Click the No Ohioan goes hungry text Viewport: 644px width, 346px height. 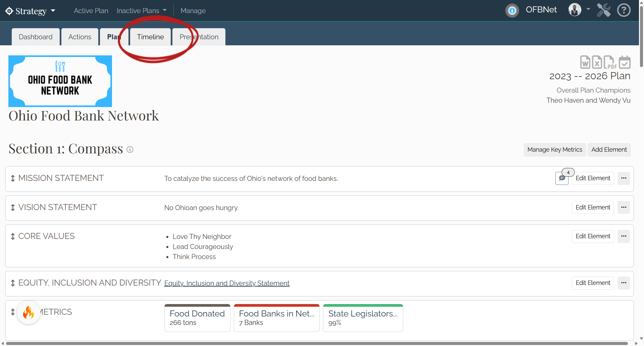click(201, 208)
